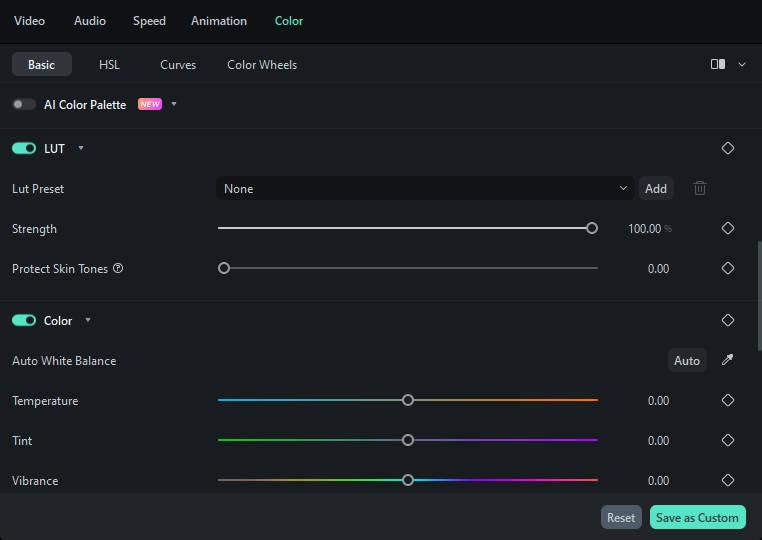Enable the AI Color Palette toggle
The width and height of the screenshot is (762, 540).
point(24,104)
